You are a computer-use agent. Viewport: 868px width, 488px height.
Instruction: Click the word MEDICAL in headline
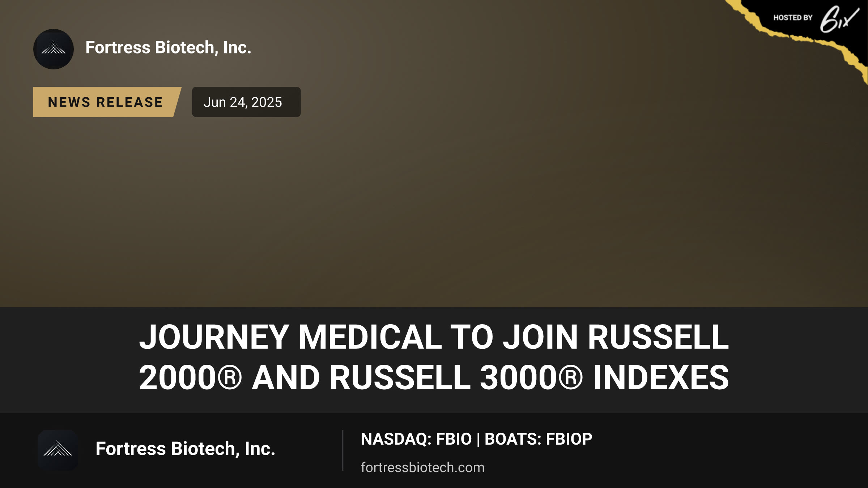pos(370,337)
